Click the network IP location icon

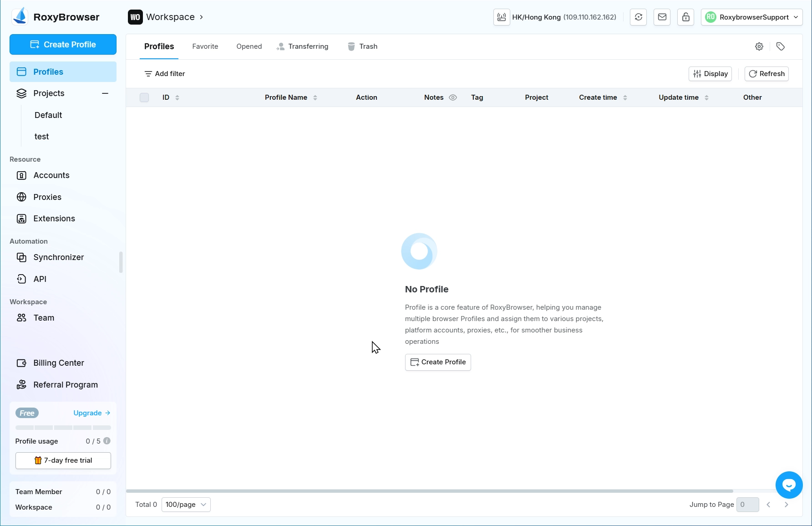[502, 17]
